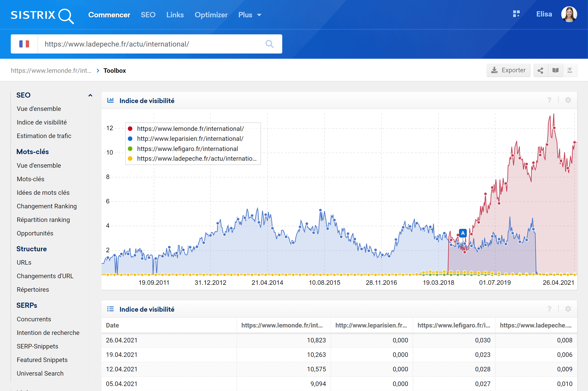Open the SEO top navigation item
Image resolution: width=588 pixels, height=391 pixels.
pos(148,15)
